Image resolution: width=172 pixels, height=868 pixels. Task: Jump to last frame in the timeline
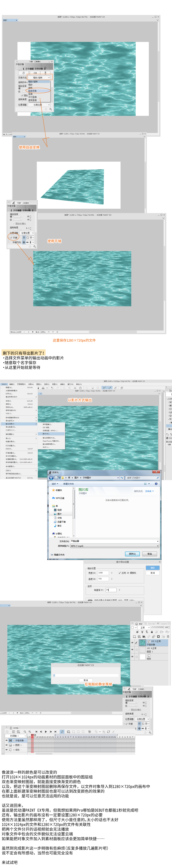pyautogui.click(x=56, y=732)
